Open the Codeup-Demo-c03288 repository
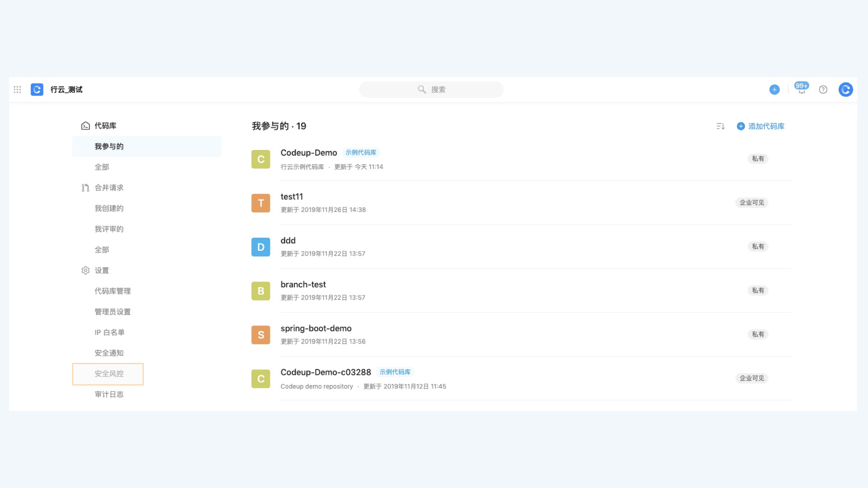This screenshot has width=868, height=488. tap(325, 372)
